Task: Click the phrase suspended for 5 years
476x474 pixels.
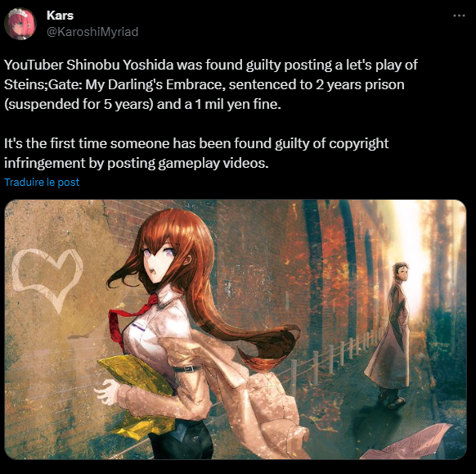Action: coord(80,104)
